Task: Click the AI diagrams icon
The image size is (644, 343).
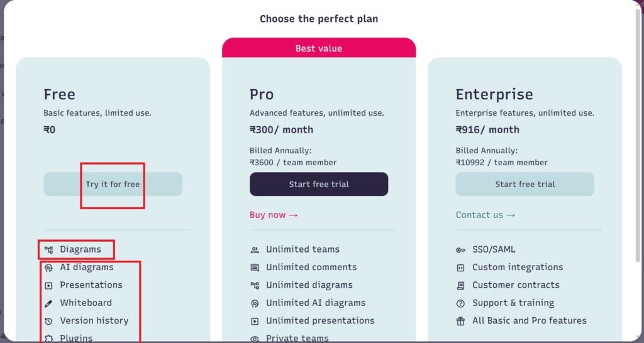Action: 48,268
